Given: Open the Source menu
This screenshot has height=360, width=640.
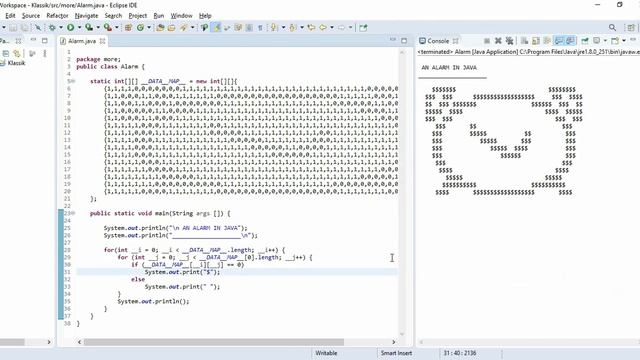Looking at the screenshot, I should click(x=31, y=16).
